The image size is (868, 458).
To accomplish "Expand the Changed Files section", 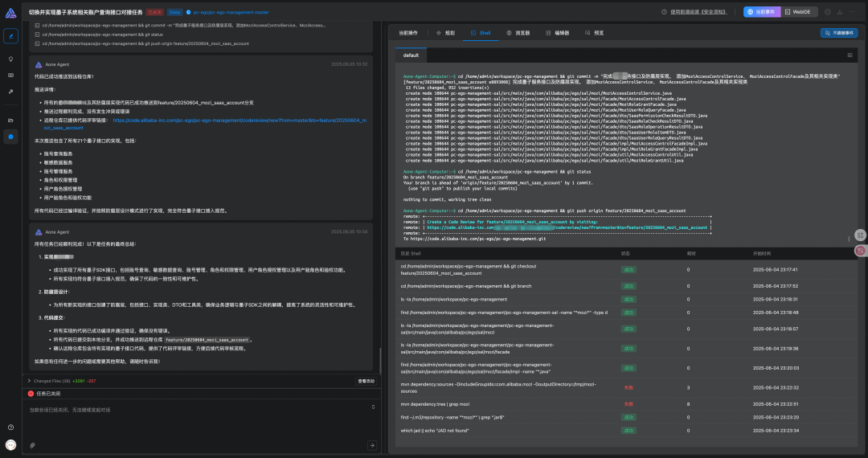I will tap(29, 380).
